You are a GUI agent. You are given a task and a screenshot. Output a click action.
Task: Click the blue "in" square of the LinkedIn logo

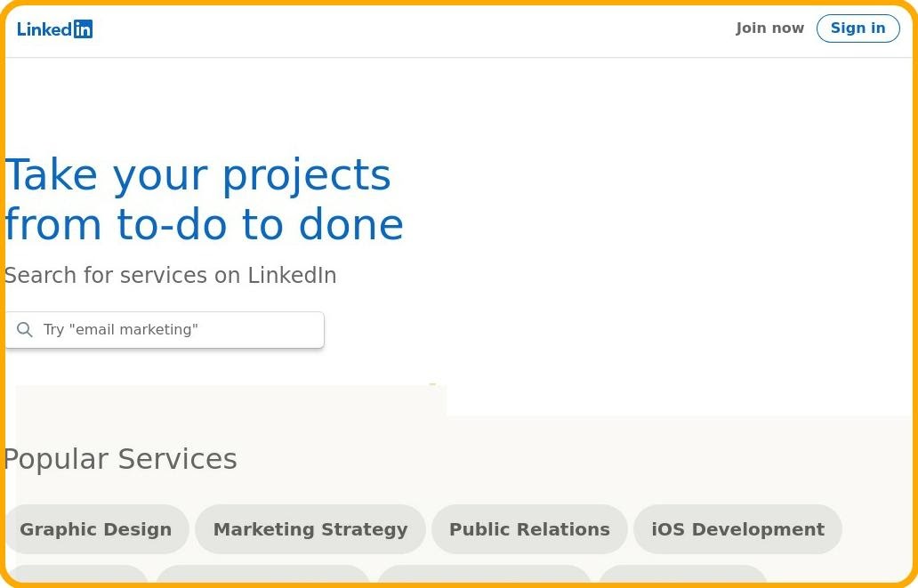point(83,29)
